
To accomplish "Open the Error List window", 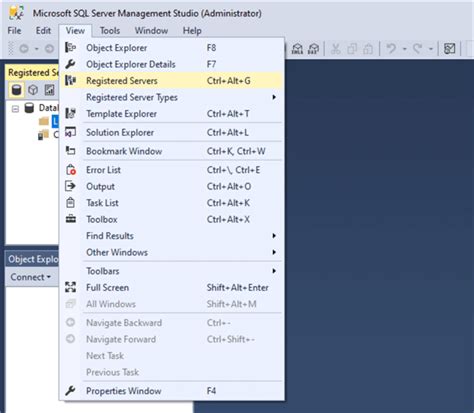I will (x=172, y=170).
